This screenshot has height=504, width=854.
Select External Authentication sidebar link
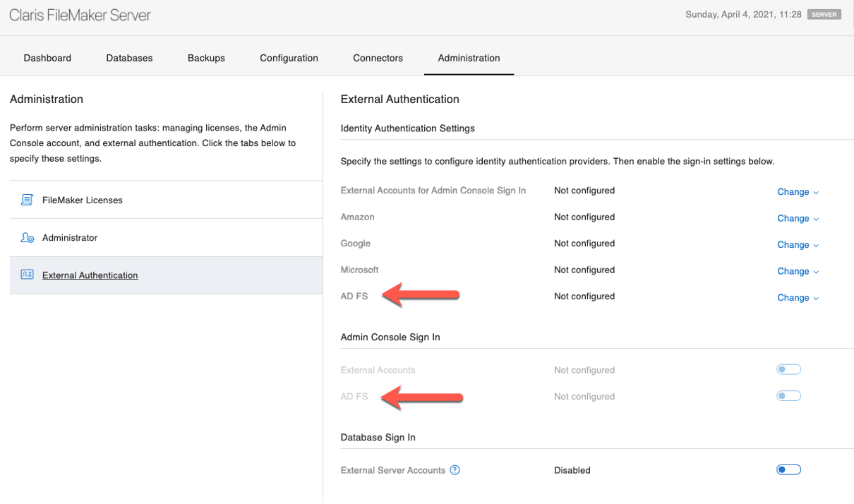click(166, 275)
